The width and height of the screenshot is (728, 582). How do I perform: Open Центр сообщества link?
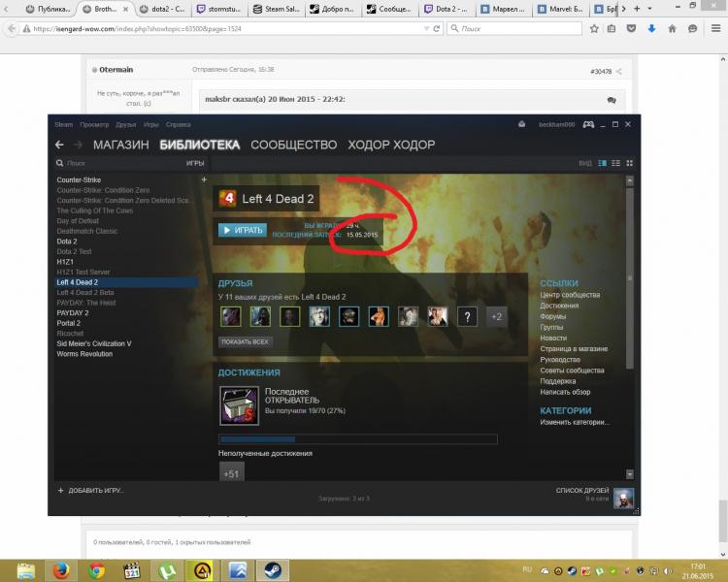click(570, 295)
